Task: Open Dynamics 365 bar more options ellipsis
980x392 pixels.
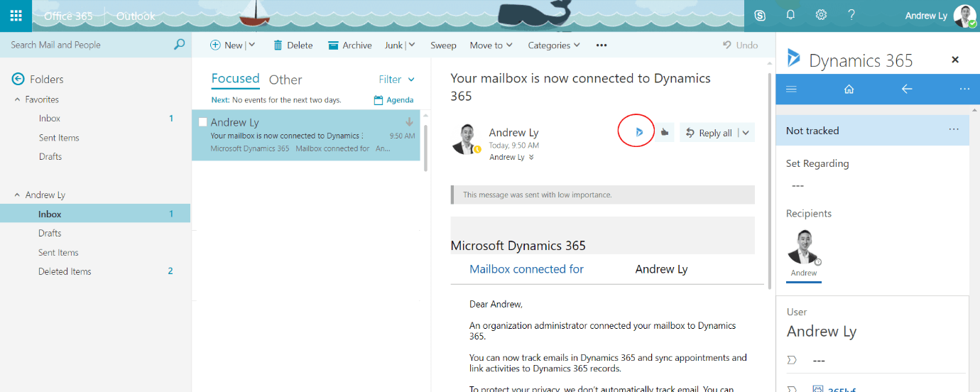Action: [964, 89]
